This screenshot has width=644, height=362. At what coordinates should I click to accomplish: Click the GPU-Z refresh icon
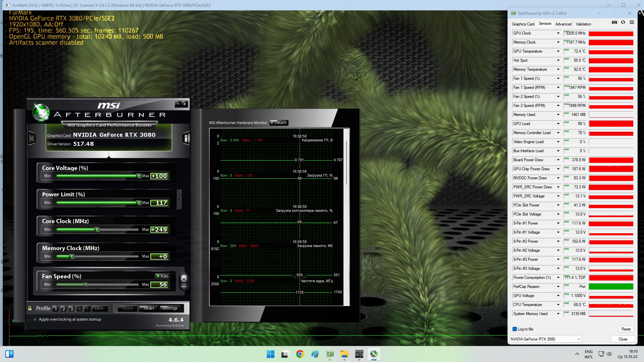coord(623,22)
